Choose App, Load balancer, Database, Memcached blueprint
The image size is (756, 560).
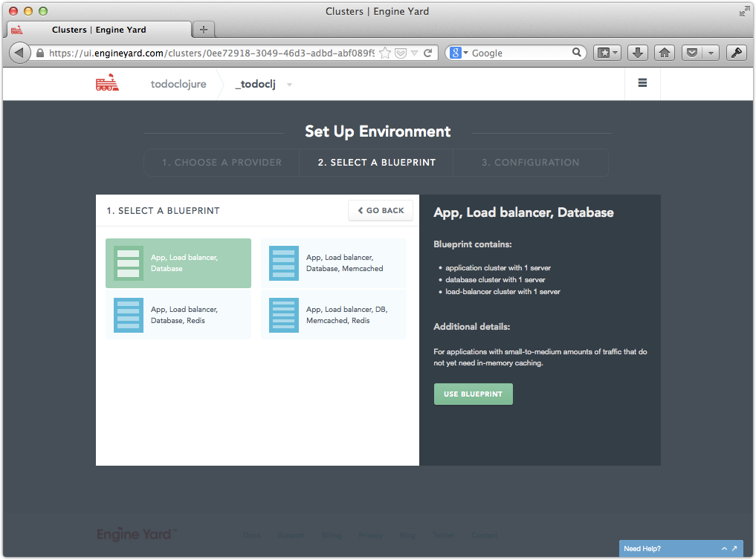coord(334,263)
